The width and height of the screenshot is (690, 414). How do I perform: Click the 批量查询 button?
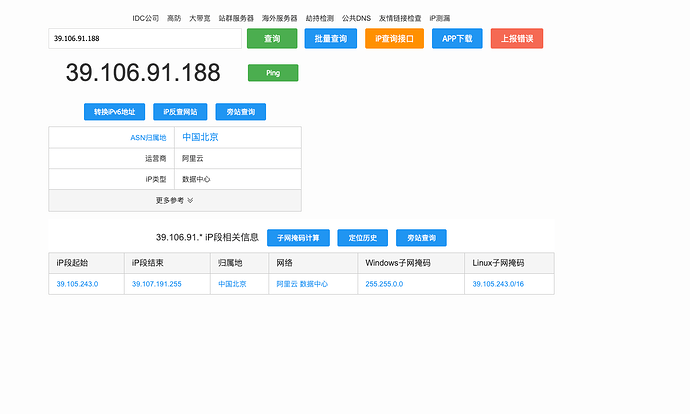[330, 39]
